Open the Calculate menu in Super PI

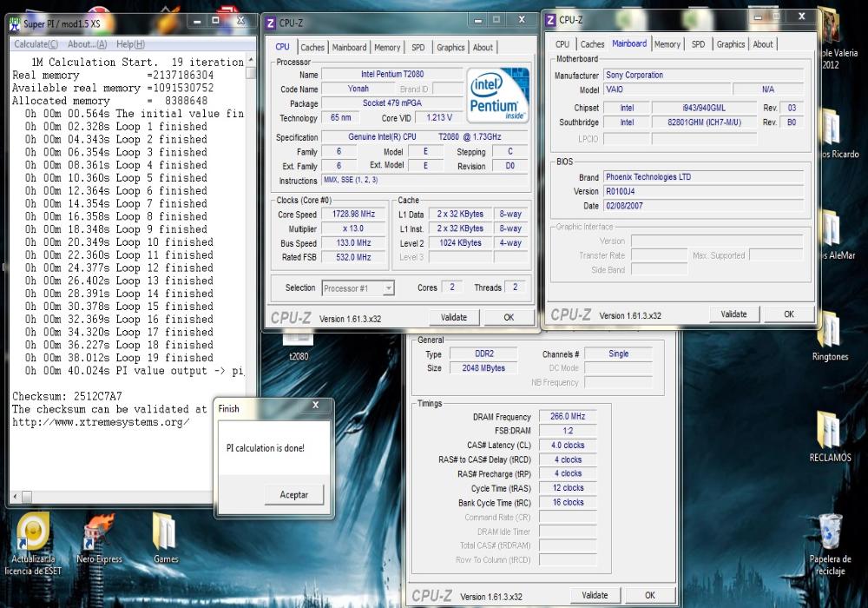coord(36,44)
